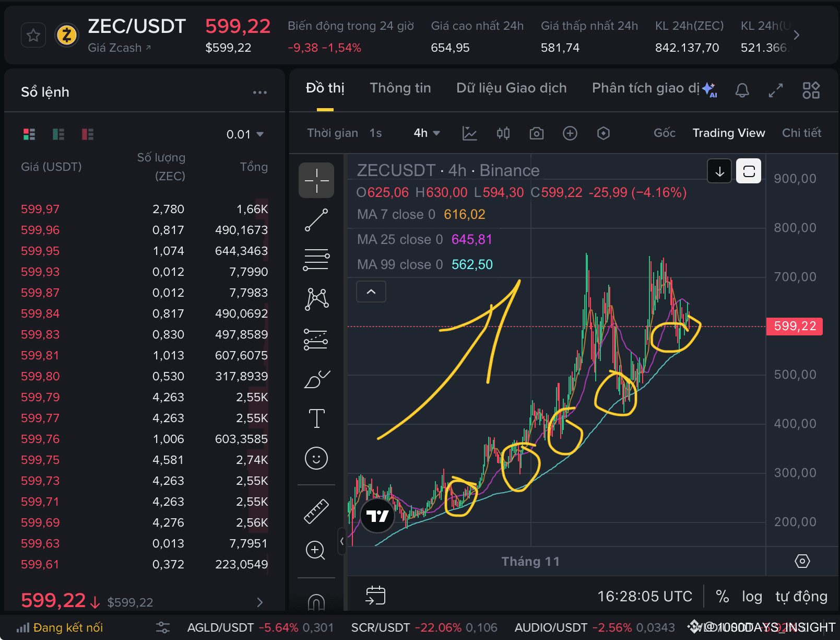Toggle the price alert bell
Screen dimensions: 840x640
[742, 90]
